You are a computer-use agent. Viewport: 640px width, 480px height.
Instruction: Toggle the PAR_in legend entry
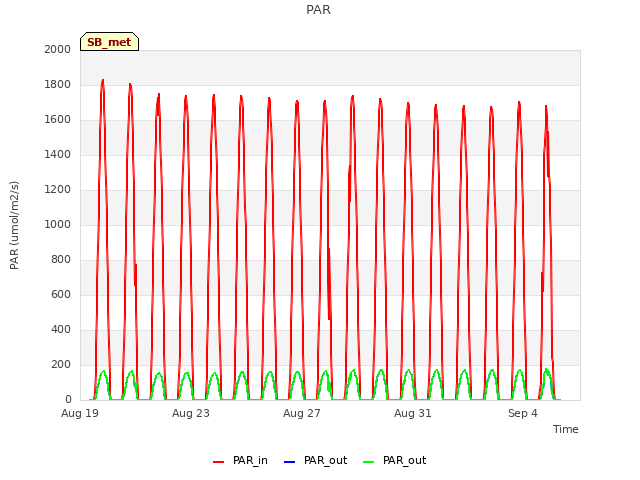[240, 460]
